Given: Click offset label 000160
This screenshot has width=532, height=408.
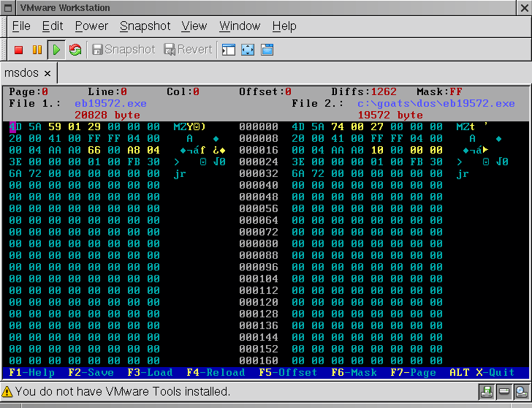Looking at the screenshot, I should pyautogui.click(x=259, y=360).
